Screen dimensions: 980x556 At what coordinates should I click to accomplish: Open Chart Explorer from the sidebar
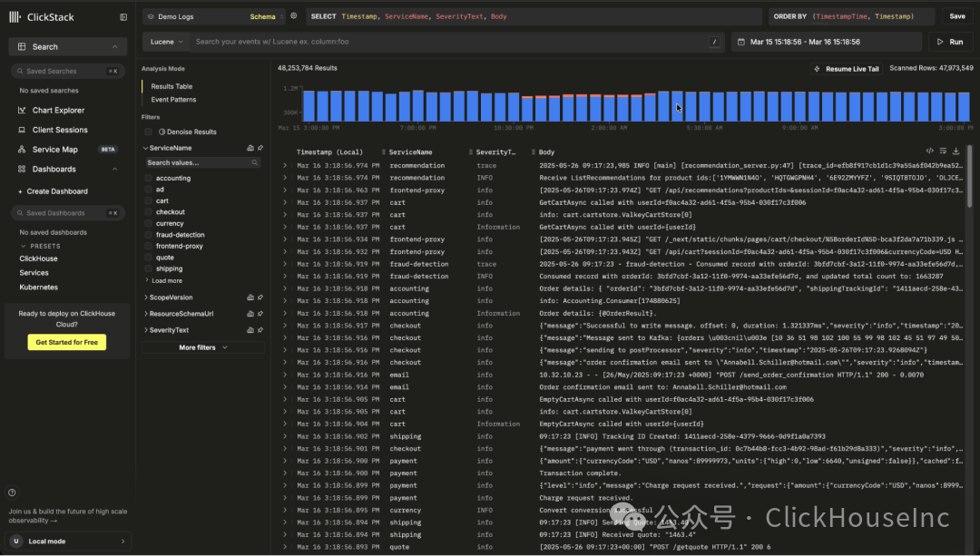coord(58,110)
